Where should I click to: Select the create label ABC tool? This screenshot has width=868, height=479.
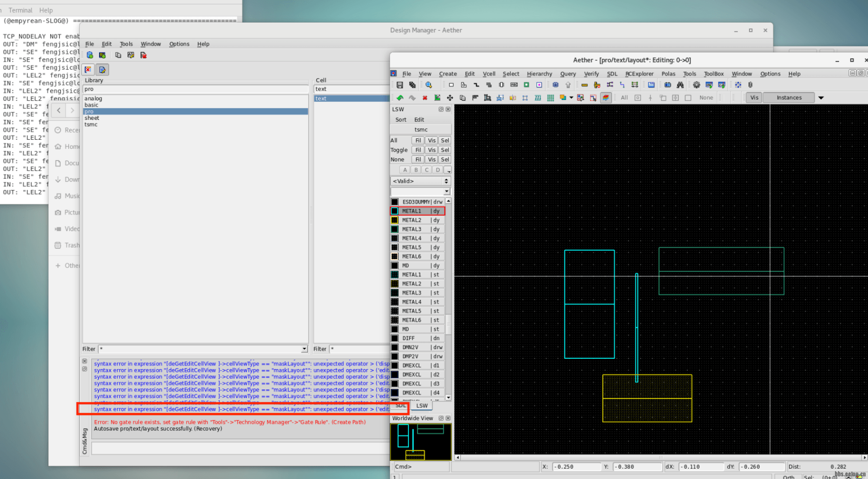[x=514, y=85]
